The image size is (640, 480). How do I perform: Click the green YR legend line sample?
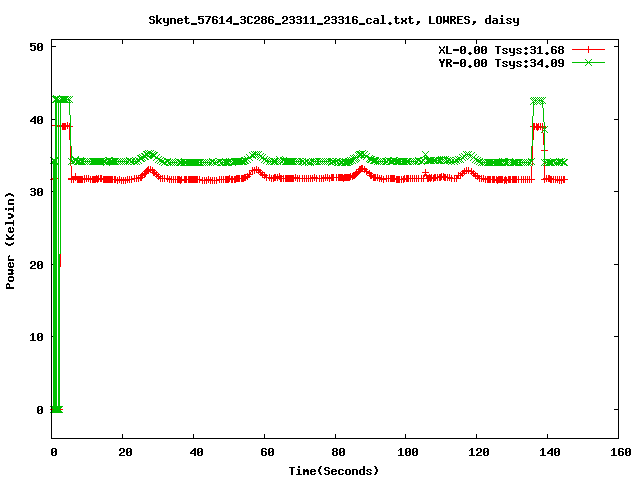pyautogui.click(x=588, y=63)
